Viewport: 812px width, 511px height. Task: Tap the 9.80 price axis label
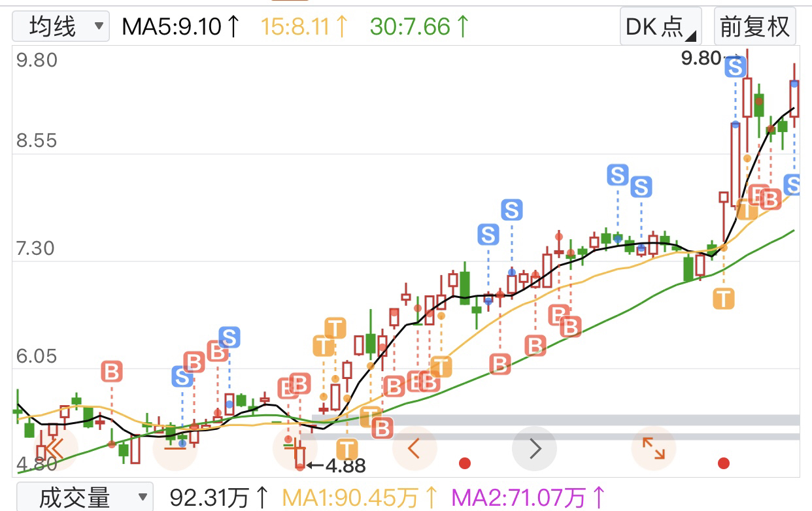pos(37,60)
